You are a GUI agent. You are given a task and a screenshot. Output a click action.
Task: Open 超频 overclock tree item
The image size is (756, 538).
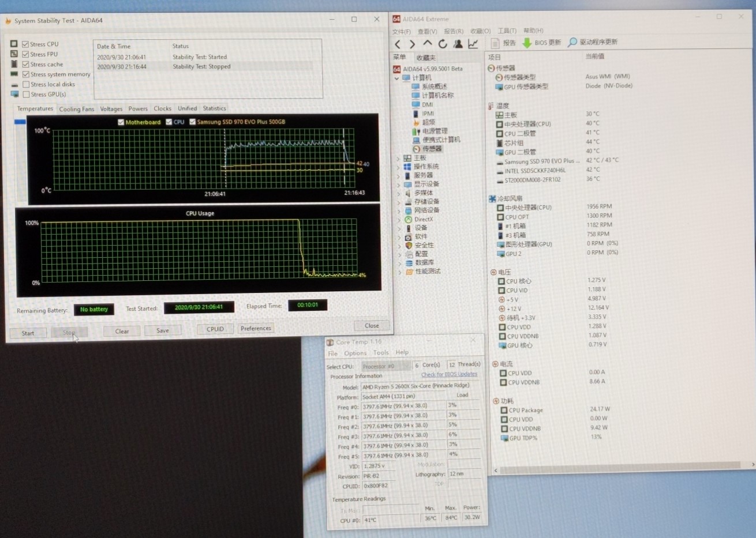(x=428, y=122)
